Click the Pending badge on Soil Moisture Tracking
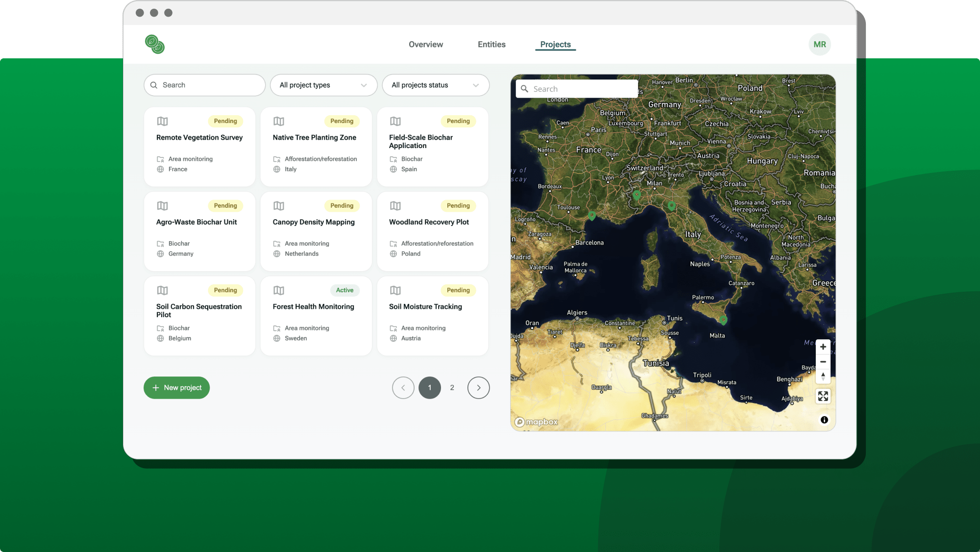980x552 pixels. point(458,290)
